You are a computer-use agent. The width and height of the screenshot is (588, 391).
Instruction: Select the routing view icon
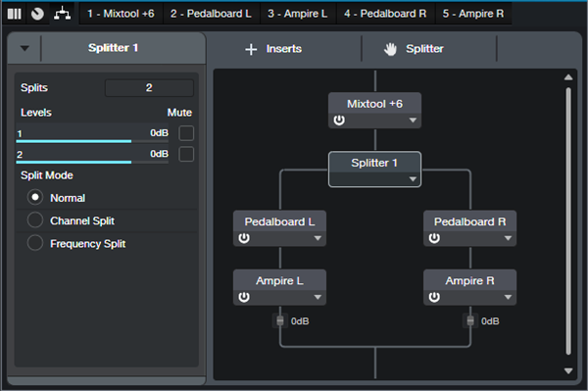point(62,14)
